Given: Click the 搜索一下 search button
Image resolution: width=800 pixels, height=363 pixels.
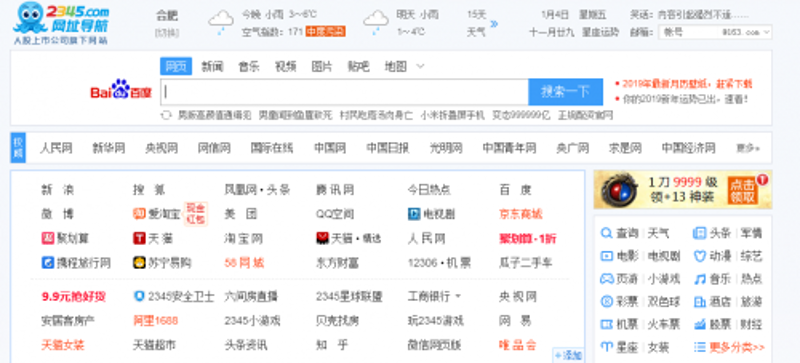Looking at the screenshot, I should click(565, 92).
